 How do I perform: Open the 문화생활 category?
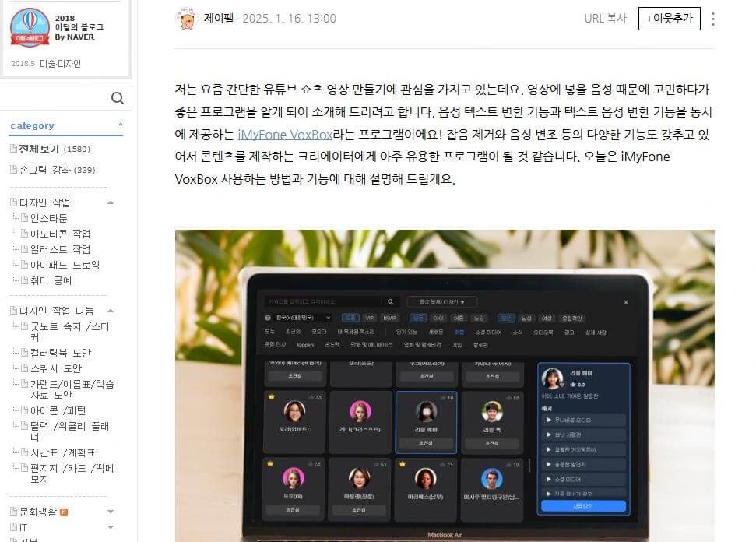tap(38, 512)
